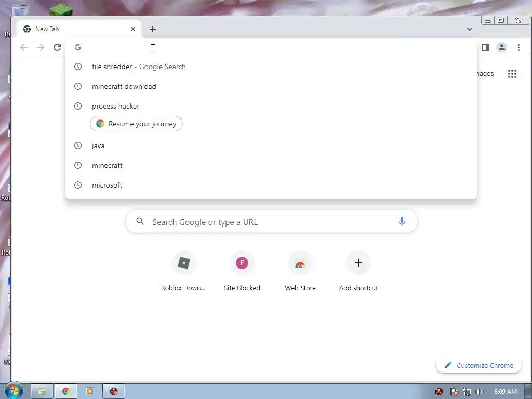Click the browser Forward arrow
Screen dimensions: 532x399
(x=41, y=47)
